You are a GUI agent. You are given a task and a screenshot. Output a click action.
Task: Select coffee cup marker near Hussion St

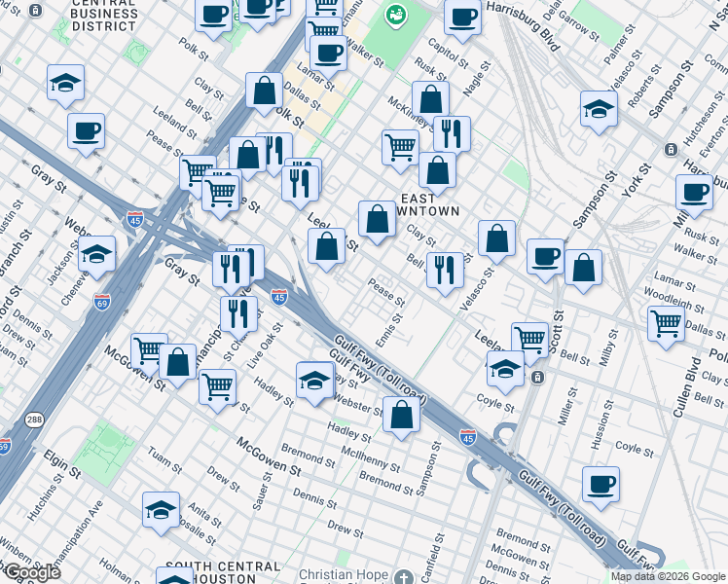tap(601, 486)
